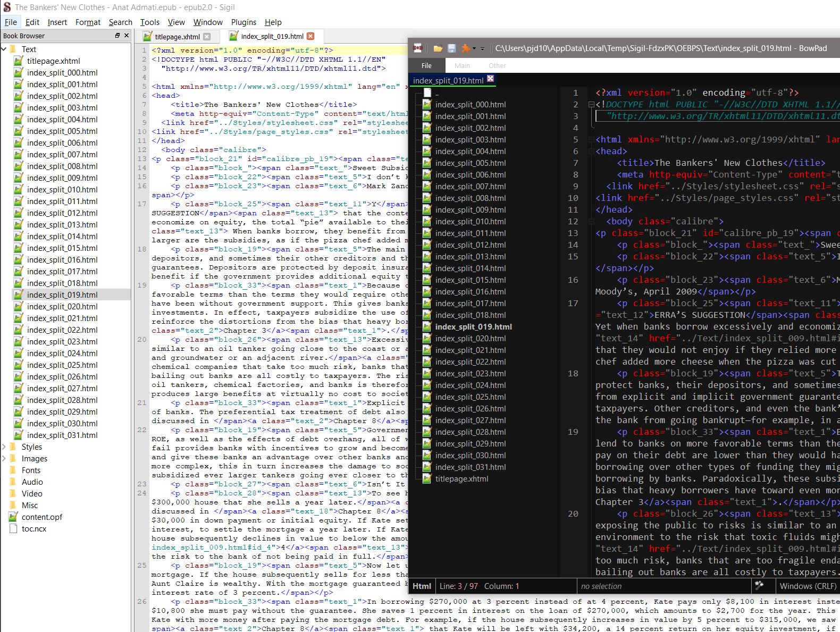
Task: Close the Sigil index_split_019.html tab
Action: click(310, 36)
